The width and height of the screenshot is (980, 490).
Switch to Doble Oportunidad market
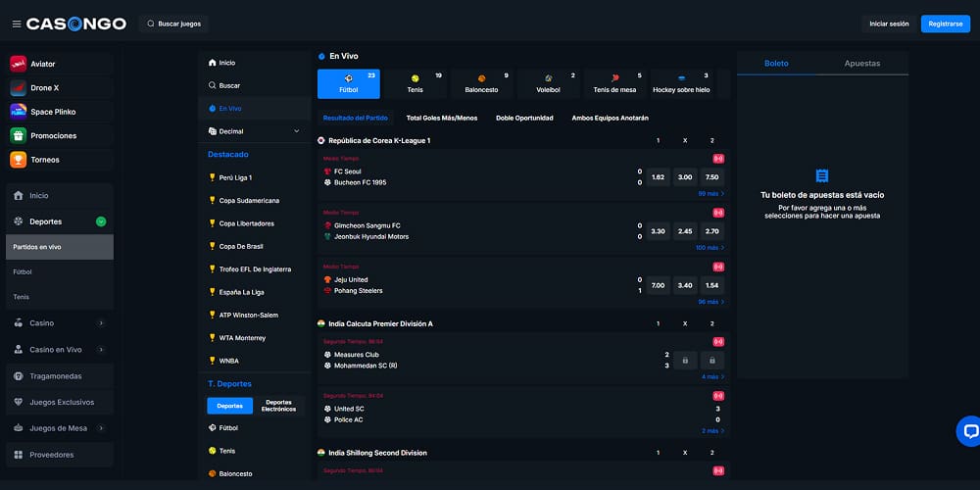pyautogui.click(x=524, y=118)
